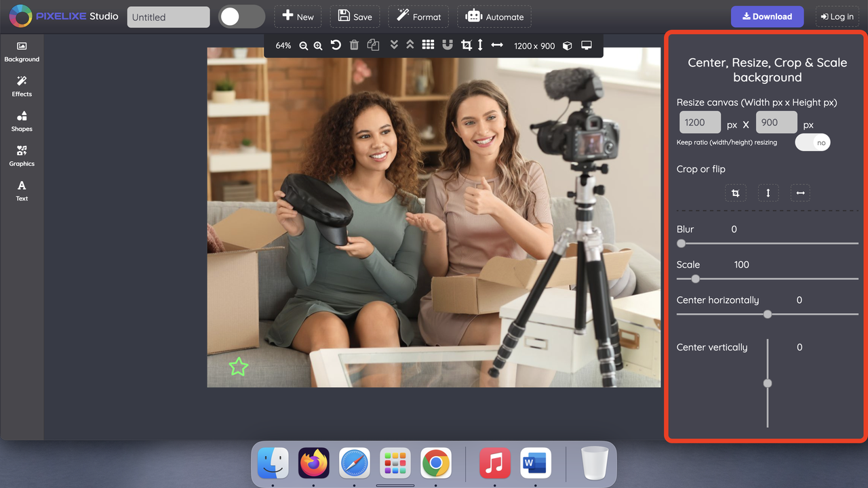Click the Automate button

tap(494, 17)
